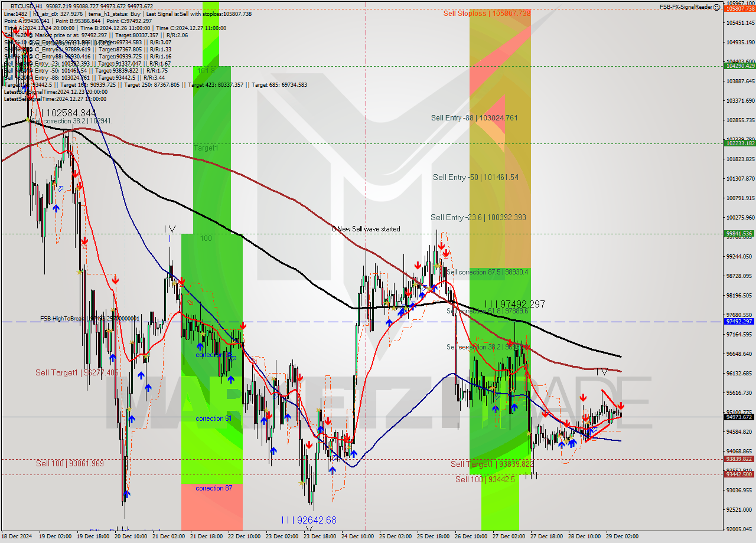Click the 27 Dec 18:00 time axis label

click(x=546, y=537)
